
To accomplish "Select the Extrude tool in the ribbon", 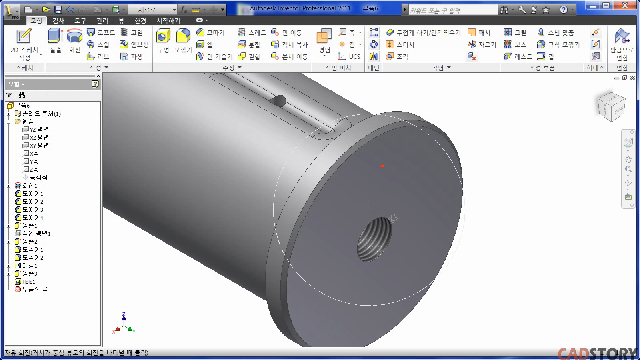I will (55, 40).
